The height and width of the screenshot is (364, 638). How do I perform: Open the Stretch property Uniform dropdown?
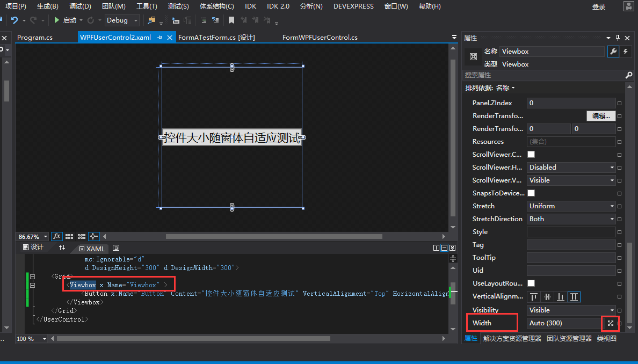[612, 206]
